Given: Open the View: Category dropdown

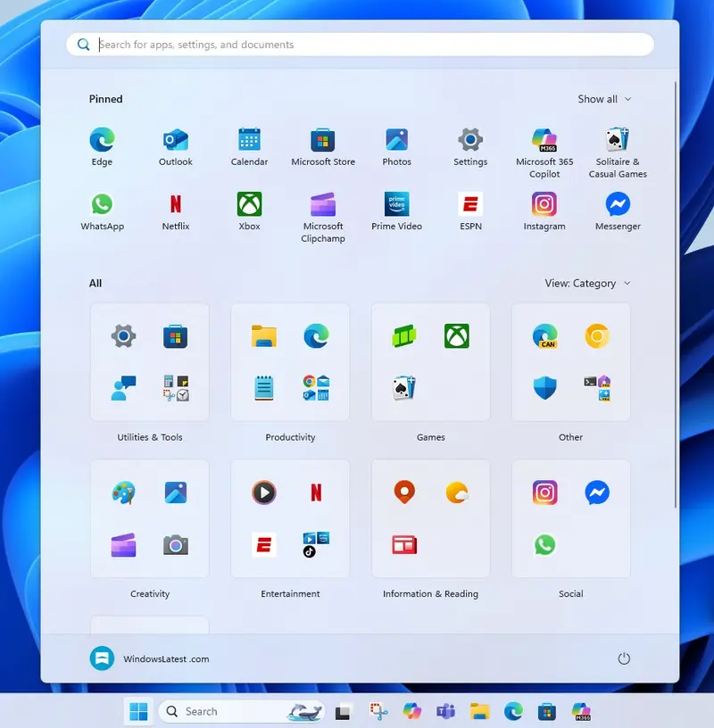Looking at the screenshot, I should pos(587,283).
